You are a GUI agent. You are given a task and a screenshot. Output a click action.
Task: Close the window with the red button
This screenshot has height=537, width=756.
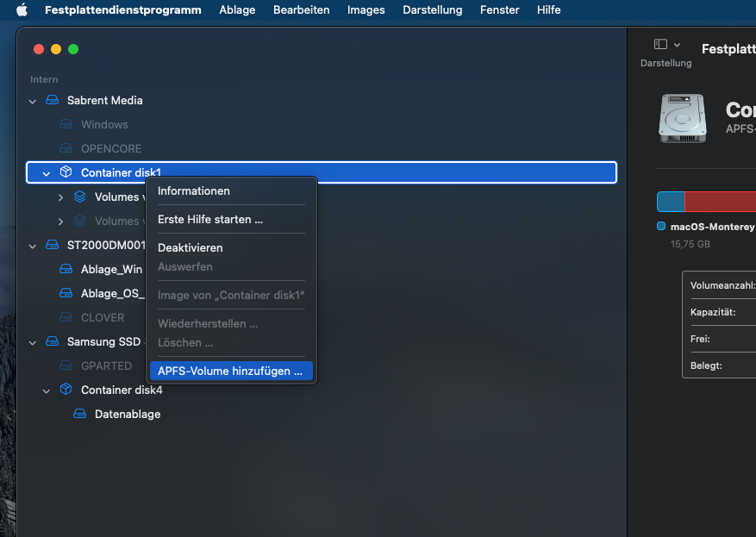tap(39, 49)
